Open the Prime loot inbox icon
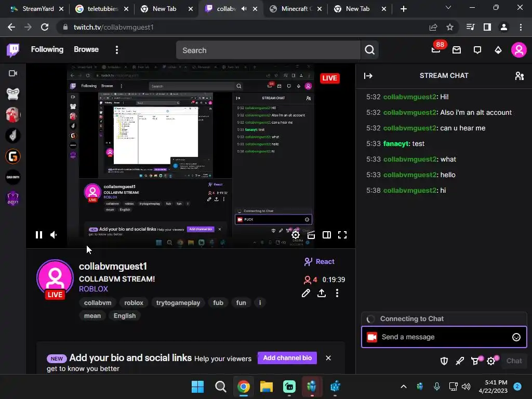532x399 pixels. coord(457,50)
